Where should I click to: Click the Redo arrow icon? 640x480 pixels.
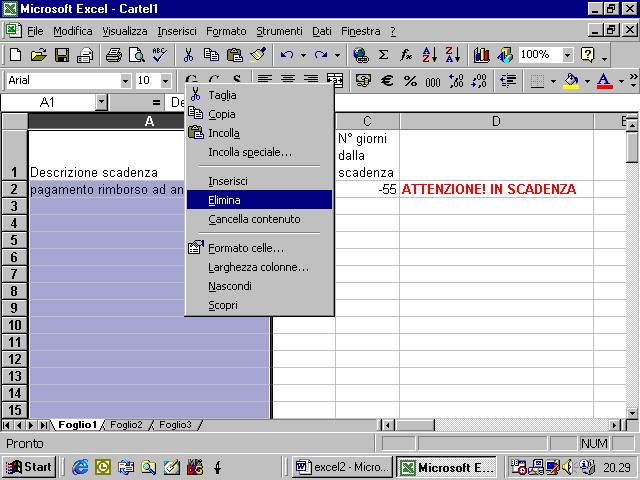tap(321, 55)
